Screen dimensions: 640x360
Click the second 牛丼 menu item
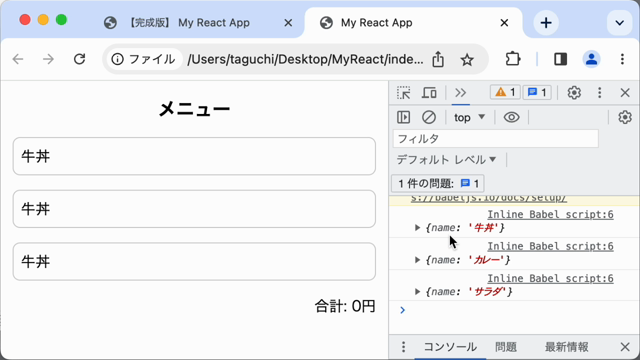coord(194,209)
